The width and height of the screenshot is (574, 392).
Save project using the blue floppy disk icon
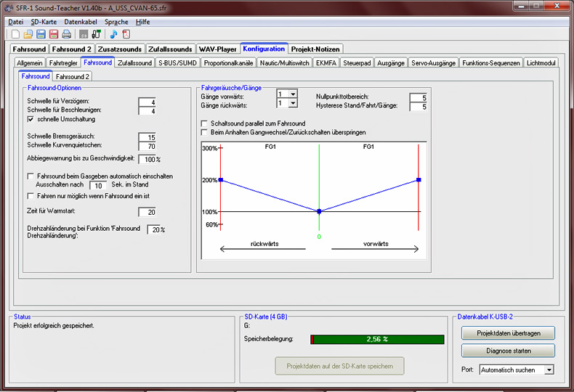click(41, 34)
